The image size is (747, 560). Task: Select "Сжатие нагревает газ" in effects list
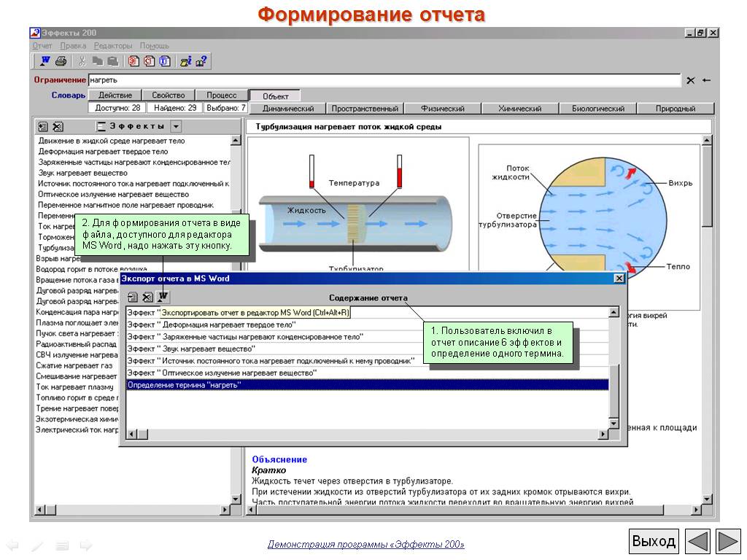[x=74, y=366]
